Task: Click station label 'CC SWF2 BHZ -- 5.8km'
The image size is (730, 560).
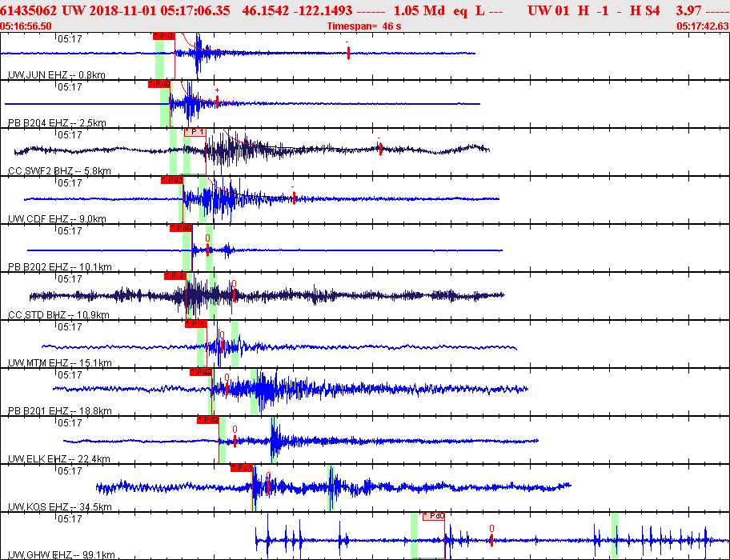Action: [x=59, y=170]
